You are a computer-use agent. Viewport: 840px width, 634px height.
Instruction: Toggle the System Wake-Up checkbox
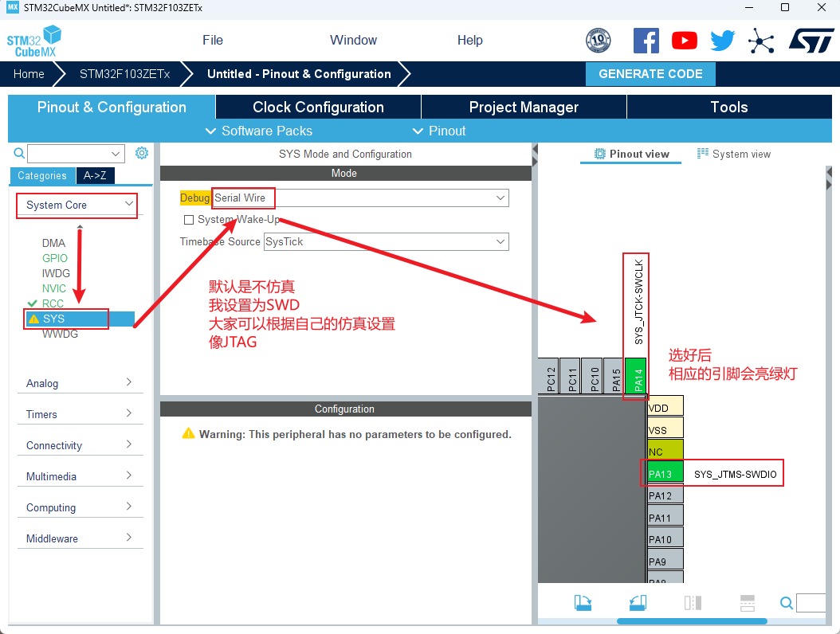[189, 220]
